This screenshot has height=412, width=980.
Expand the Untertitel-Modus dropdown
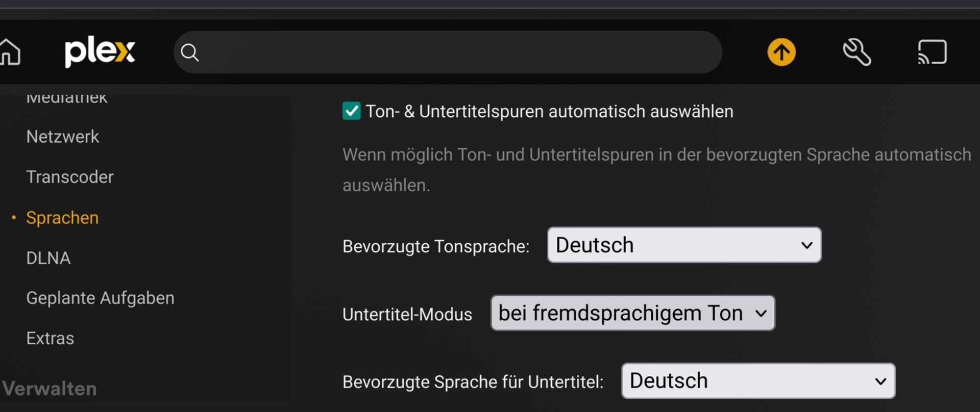coord(633,313)
